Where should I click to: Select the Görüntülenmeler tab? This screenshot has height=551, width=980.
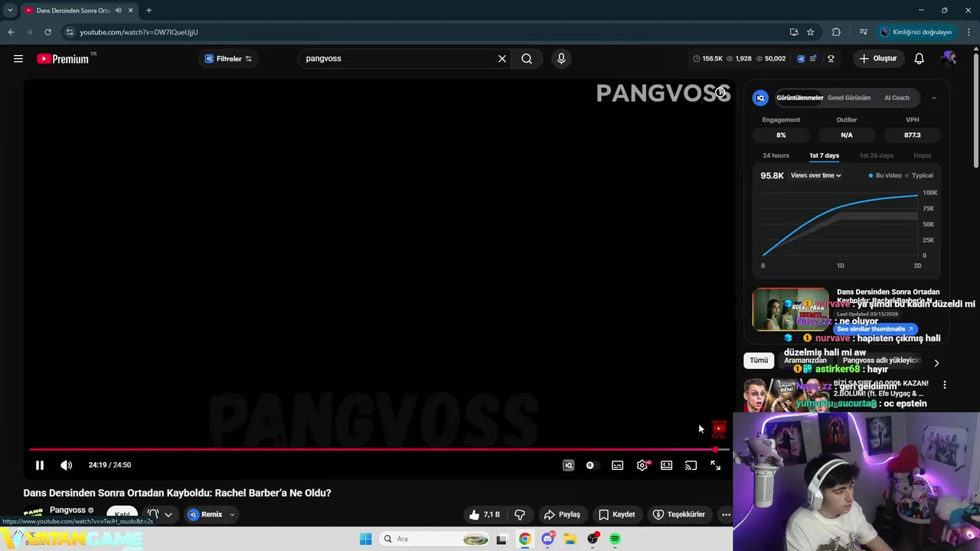[x=799, y=98]
